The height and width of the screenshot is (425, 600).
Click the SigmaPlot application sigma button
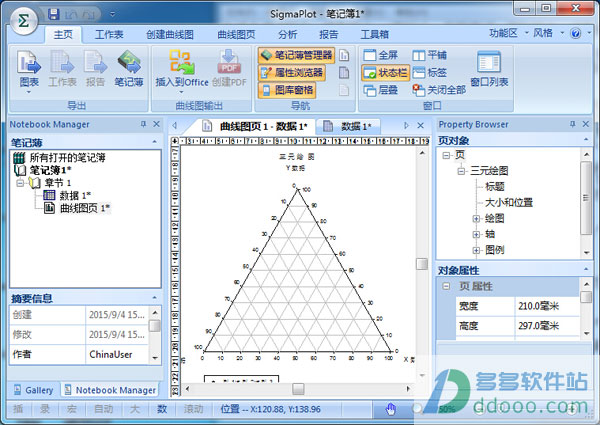23,21
